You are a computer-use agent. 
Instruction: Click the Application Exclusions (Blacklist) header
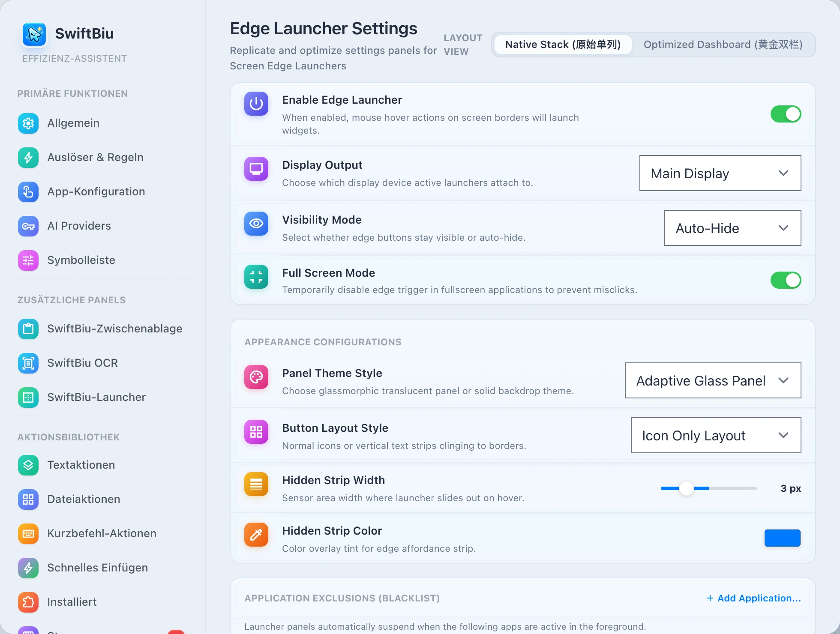(x=342, y=598)
